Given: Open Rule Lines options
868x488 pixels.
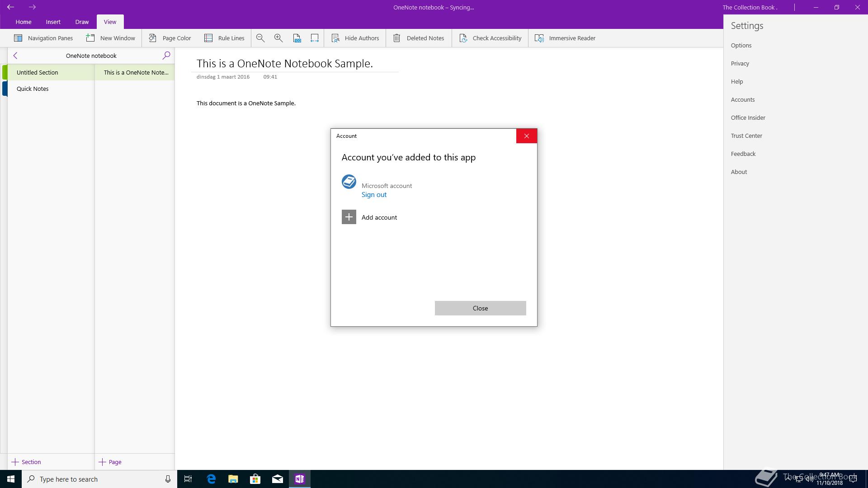Looking at the screenshot, I should click(224, 38).
